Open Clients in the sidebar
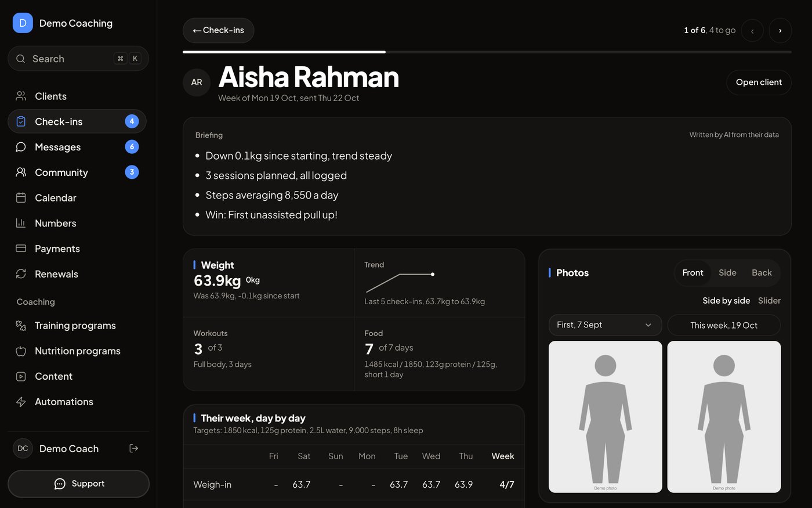Viewport: 812px width, 508px height. pyautogui.click(x=77, y=96)
